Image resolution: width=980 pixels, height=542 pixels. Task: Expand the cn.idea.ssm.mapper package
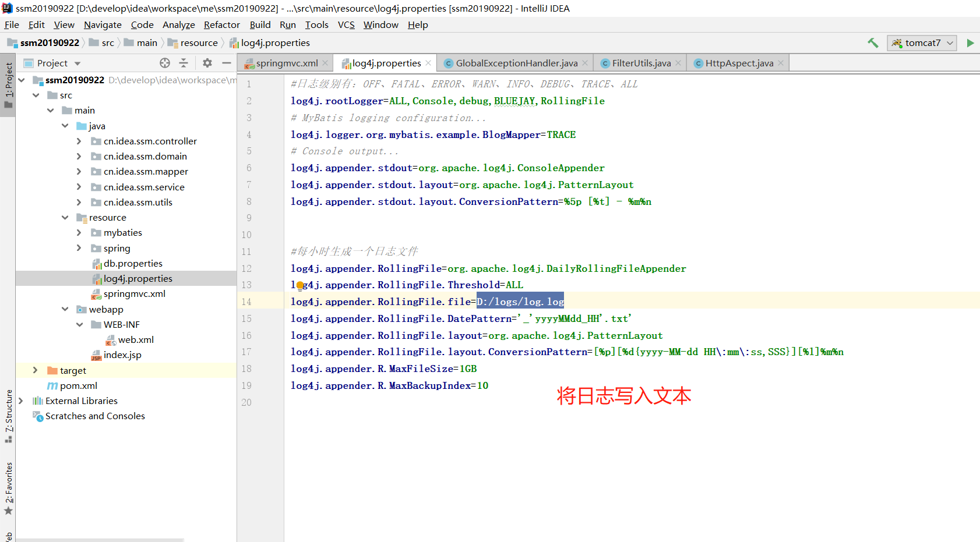point(79,171)
